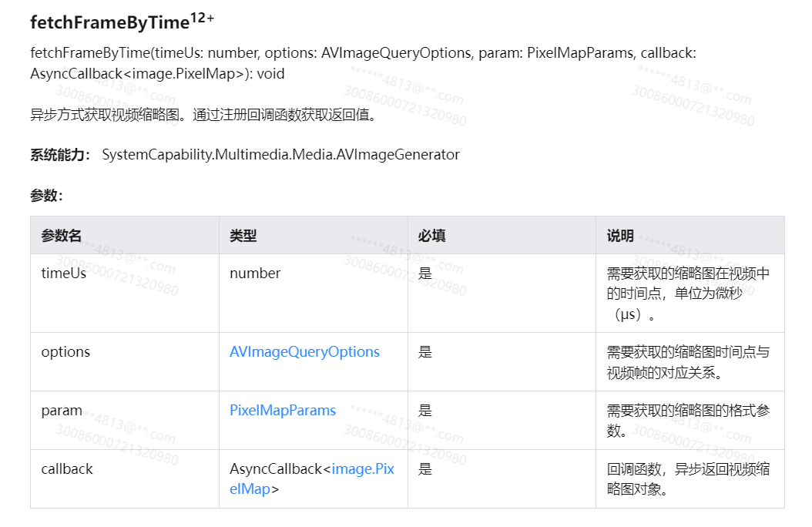Click the param description about 格式参数
Viewport: 812px width, 527px height.
point(688,421)
